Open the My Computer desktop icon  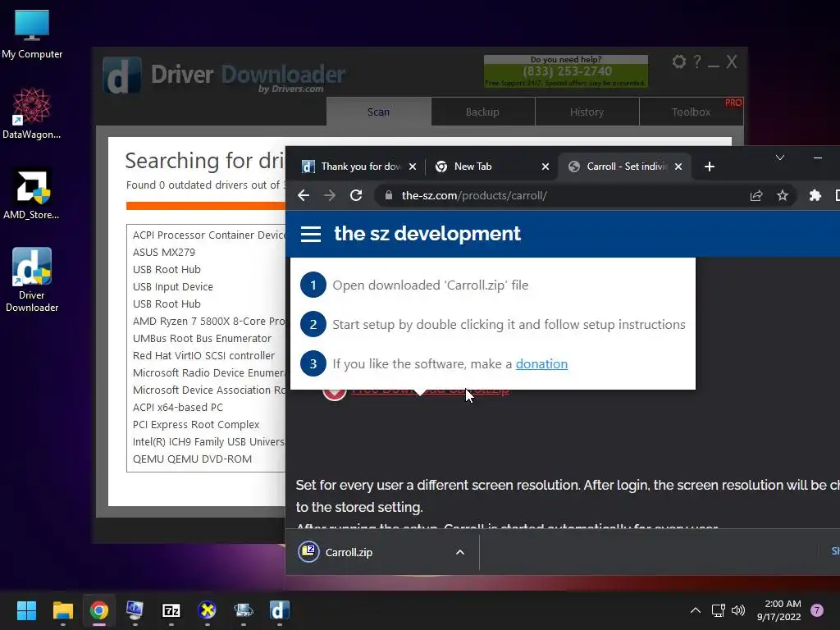click(x=32, y=34)
